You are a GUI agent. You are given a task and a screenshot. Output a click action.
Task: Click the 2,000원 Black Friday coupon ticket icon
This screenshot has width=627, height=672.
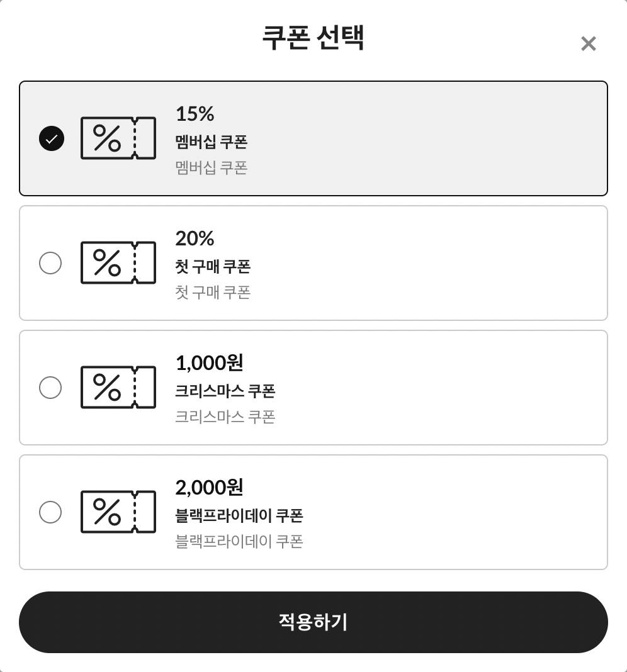118,512
